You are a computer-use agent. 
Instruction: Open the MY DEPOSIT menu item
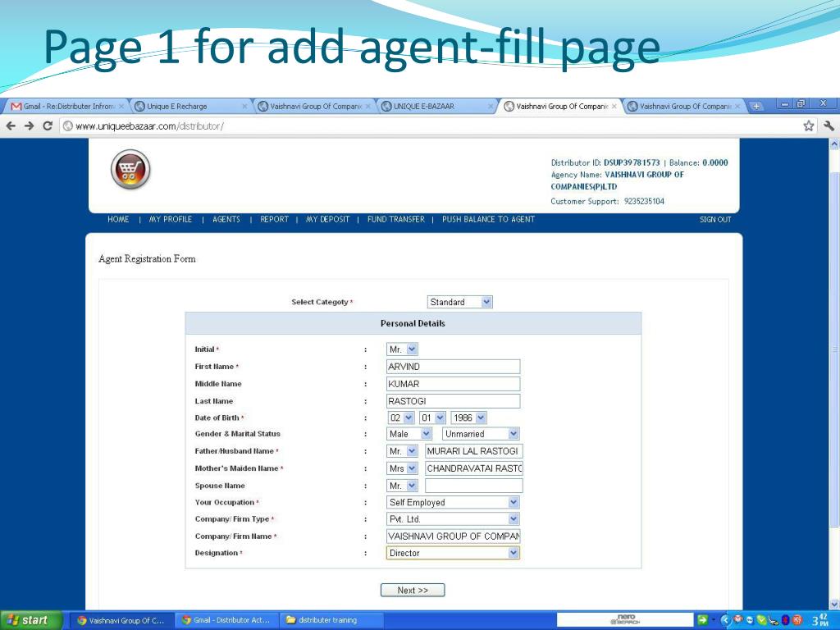pos(327,219)
